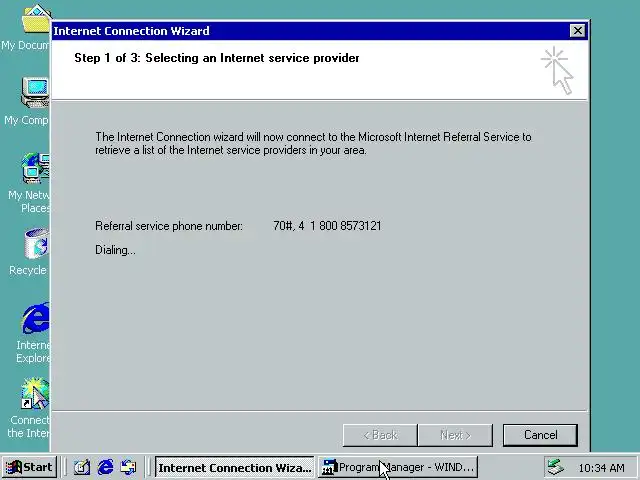Viewport: 640px width, 480px height.
Task: Click the Step 1 of 3 heading
Action: [x=217, y=58]
